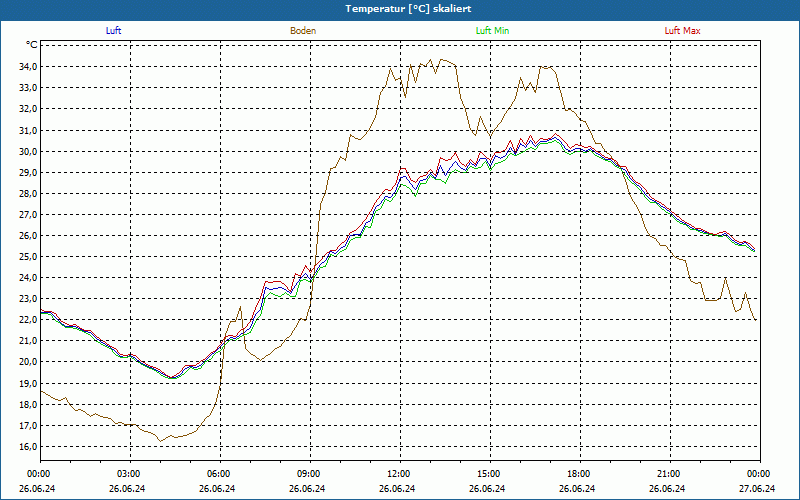Select the 'Boden' legend label
Image resolution: width=800 pixels, height=500 pixels.
(x=303, y=31)
